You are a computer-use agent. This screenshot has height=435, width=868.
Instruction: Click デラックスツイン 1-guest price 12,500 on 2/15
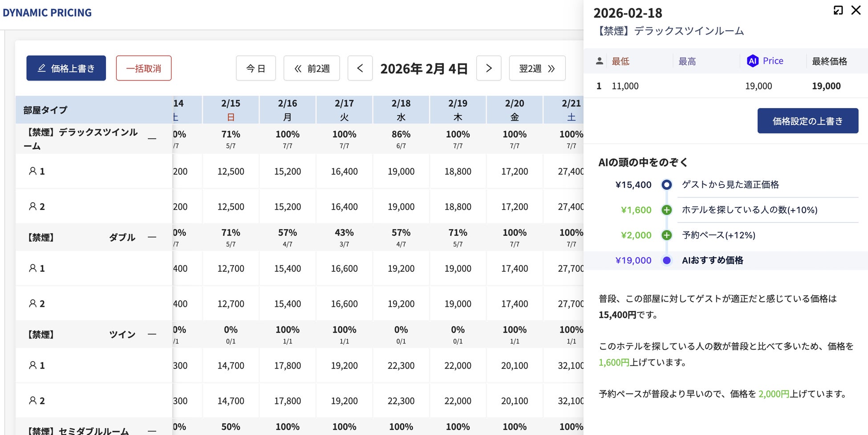point(231,171)
